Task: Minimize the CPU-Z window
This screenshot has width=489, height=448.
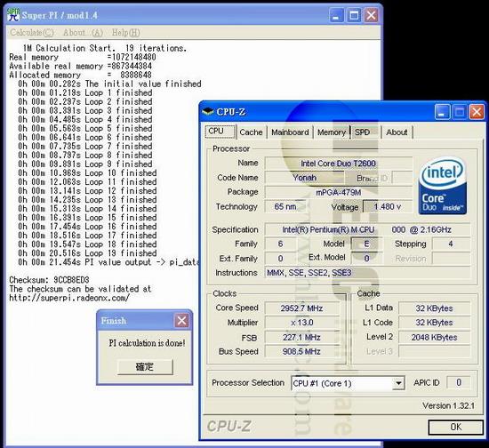Action: pos(442,112)
